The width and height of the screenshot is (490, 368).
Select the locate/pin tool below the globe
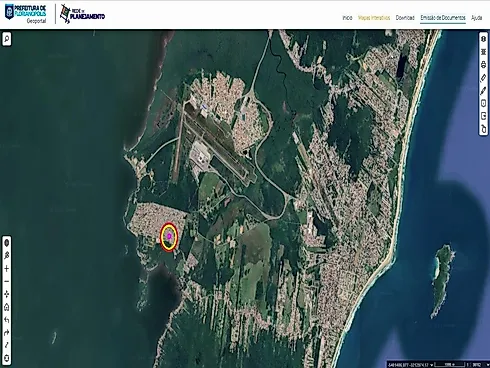(x=7, y=256)
